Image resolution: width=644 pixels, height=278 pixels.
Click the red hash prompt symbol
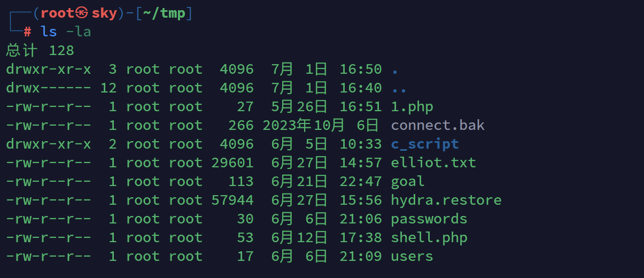[27, 32]
